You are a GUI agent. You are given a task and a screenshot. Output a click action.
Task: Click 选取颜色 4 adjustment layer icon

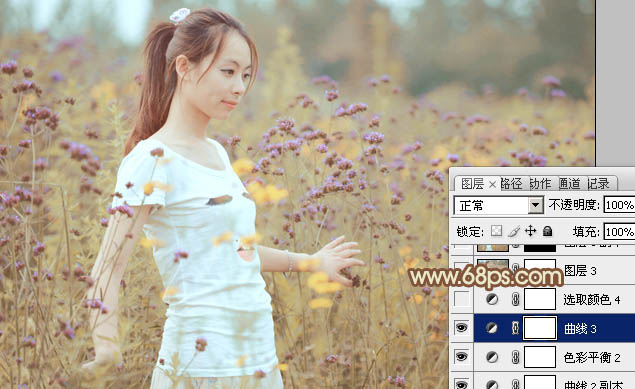tap(492, 299)
